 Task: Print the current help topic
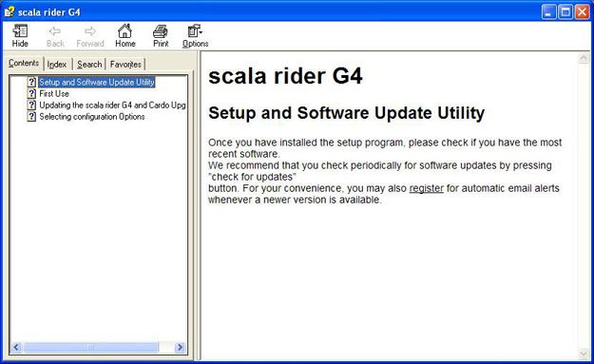161,36
